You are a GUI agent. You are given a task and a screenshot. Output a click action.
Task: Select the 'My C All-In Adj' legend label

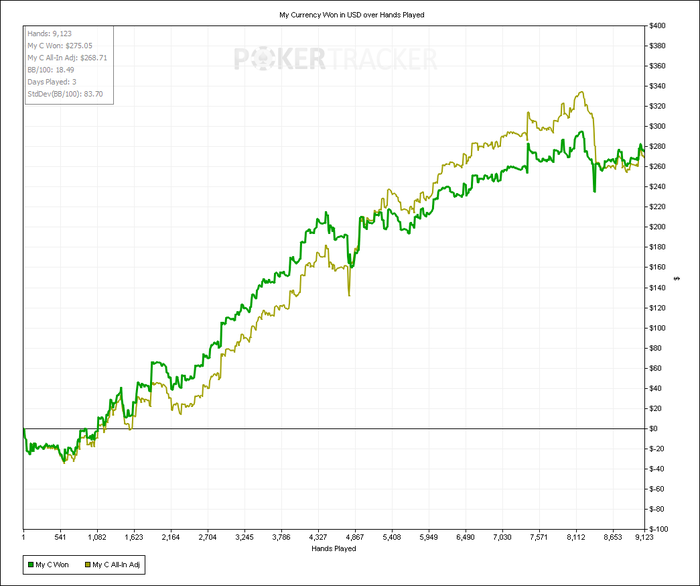pyautogui.click(x=116, y=565)
